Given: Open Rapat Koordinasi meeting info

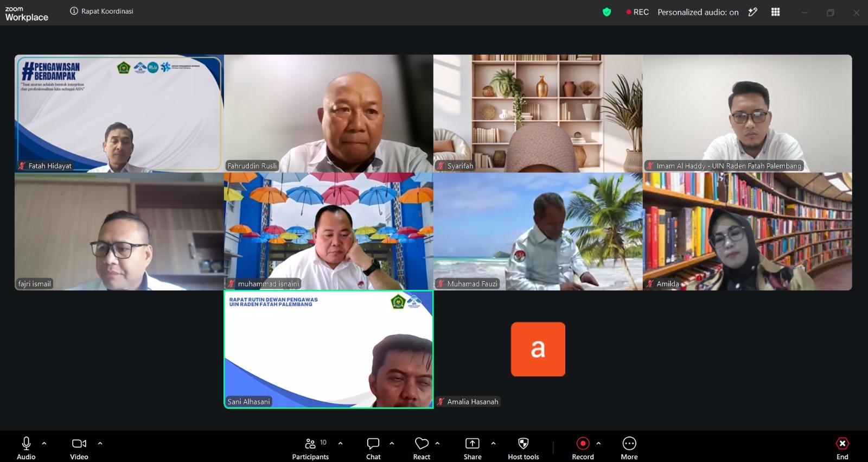Looking at the screenshot, I should [x=101, y=11].
